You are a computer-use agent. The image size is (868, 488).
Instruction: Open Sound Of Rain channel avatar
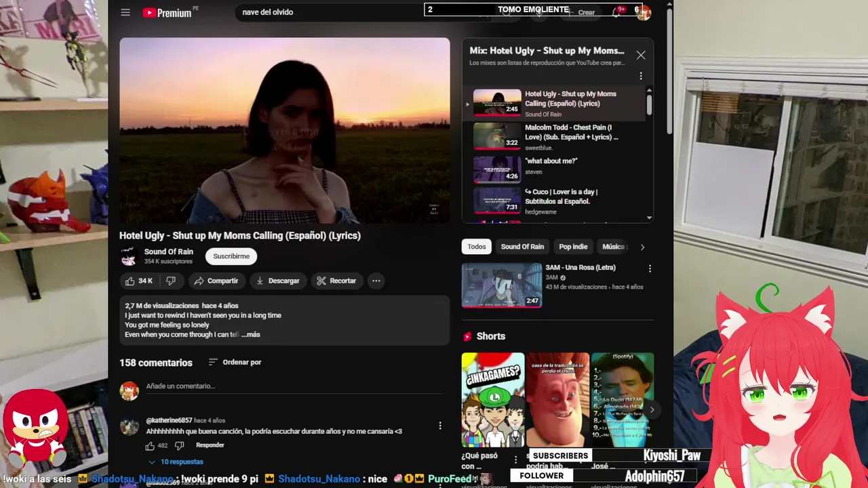pos(129,256)
